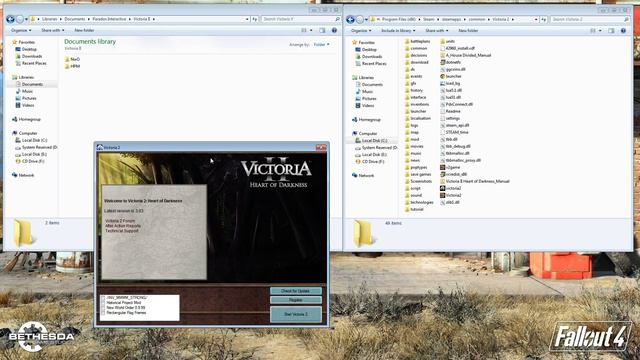Click Check for Update in Victoria 2 launcher
This screenshot has height=360, width=640.
pyautogui.click(x=296, y=291)
